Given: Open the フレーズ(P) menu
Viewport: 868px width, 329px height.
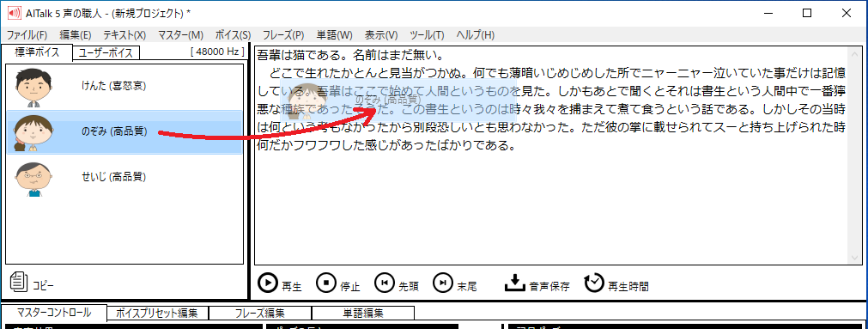Looking at the screenshot, I should point(283,35).
